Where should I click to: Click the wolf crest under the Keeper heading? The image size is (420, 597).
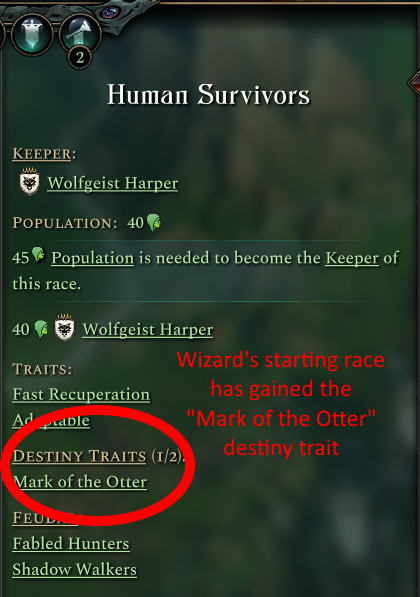29,182
